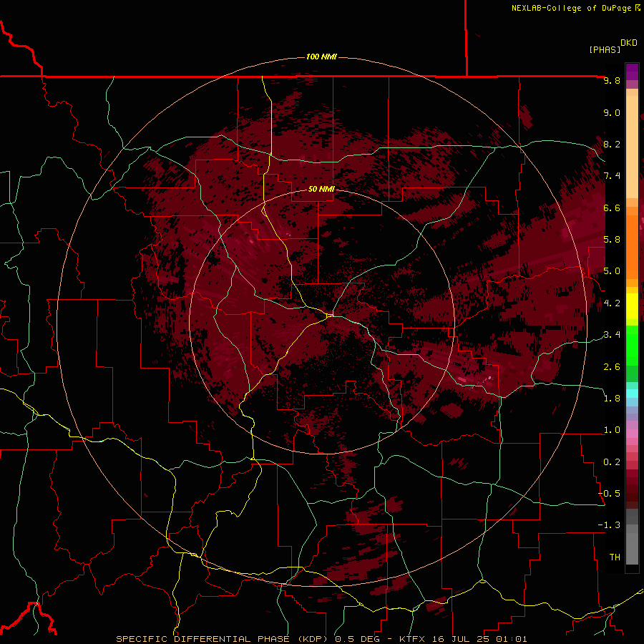Select the 50 NMI range ring label

coord(321,189)
